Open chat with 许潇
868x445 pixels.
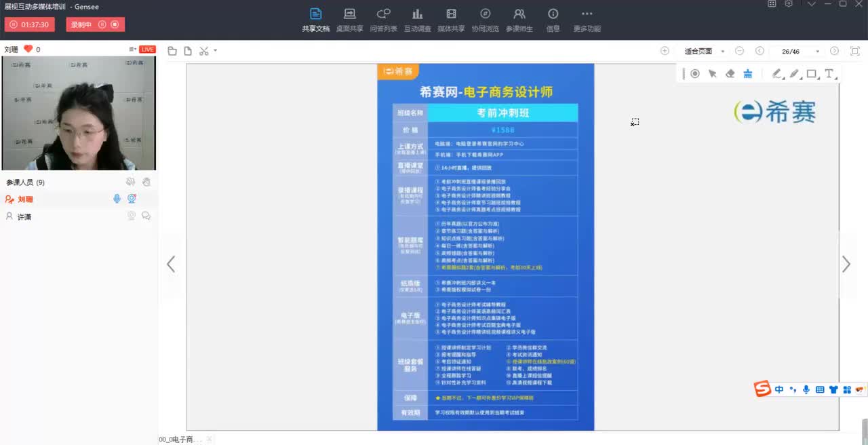[x=146, y=216]
